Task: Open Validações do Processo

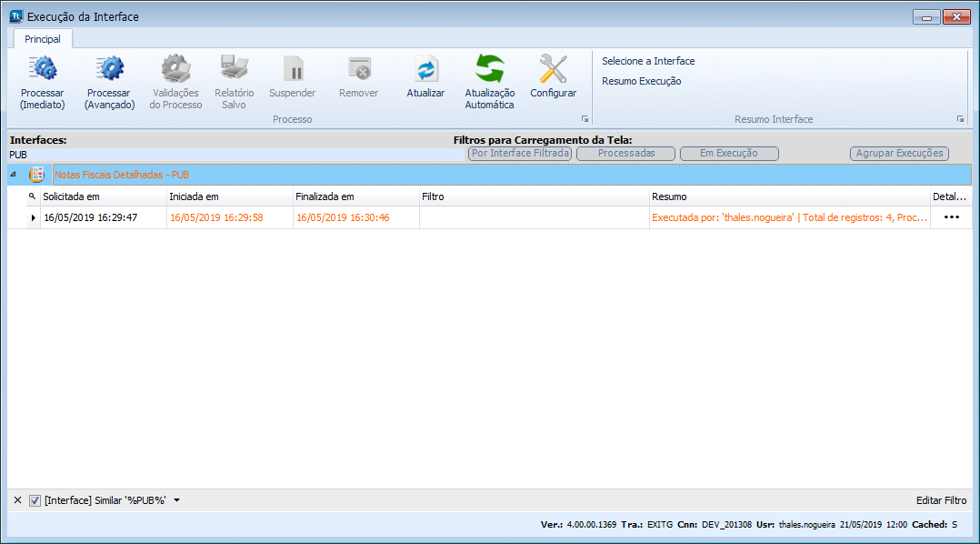Action: 175,69
